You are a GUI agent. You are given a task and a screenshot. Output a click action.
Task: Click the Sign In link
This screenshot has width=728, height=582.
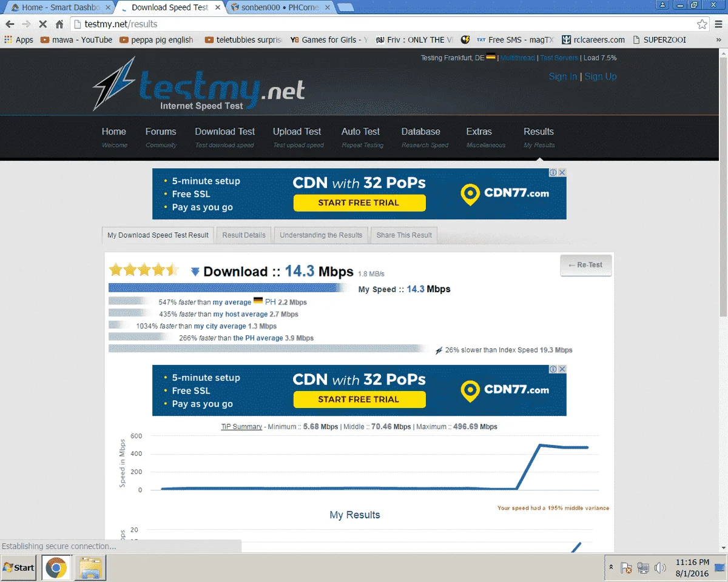pos(562,76)
